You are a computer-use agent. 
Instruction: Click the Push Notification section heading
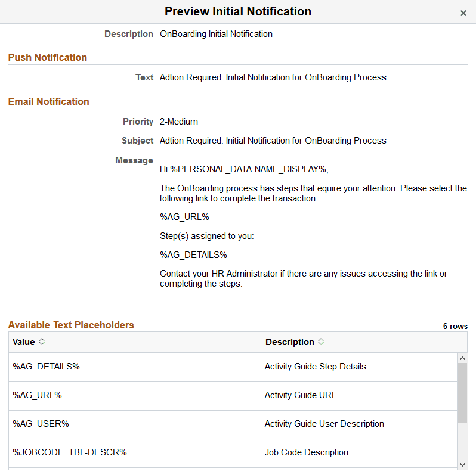click(x=48, y=57)
